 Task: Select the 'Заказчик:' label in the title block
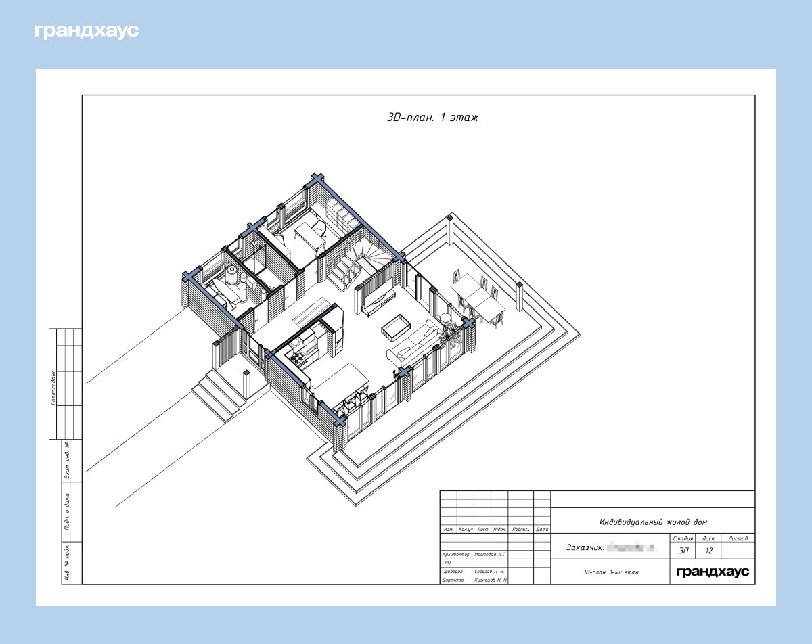(x=585, y=547)
